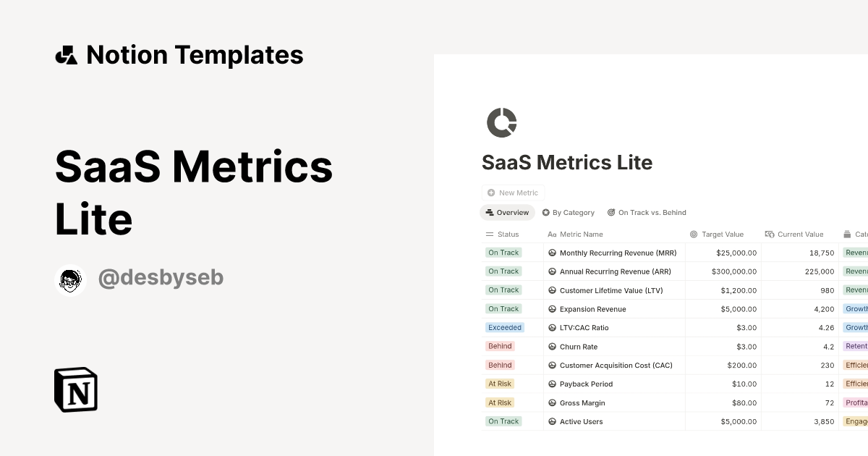The height and width of the screenshot is (456, 868).
Task: Click the Notion logo at bottom left
Action: click(x=75, y=390)
